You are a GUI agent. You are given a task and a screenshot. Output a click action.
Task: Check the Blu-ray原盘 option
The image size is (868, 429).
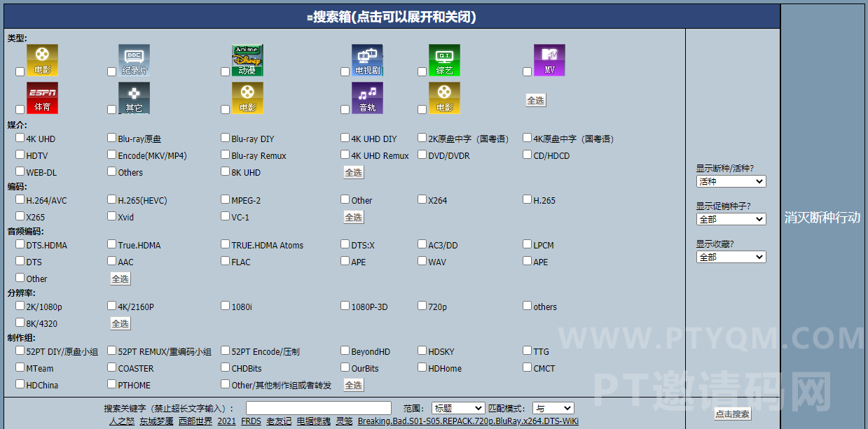pyautogui.click(x=111, y=138)
